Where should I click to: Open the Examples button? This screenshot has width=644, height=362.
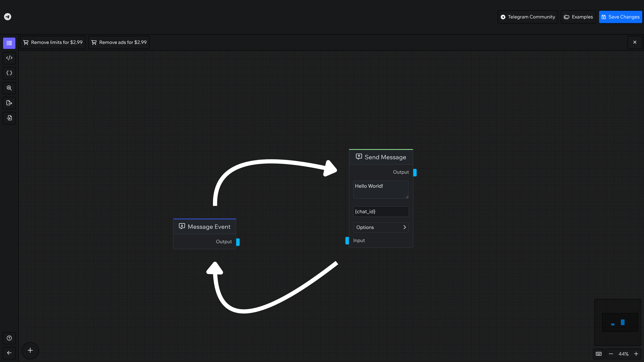coord(578,17)
